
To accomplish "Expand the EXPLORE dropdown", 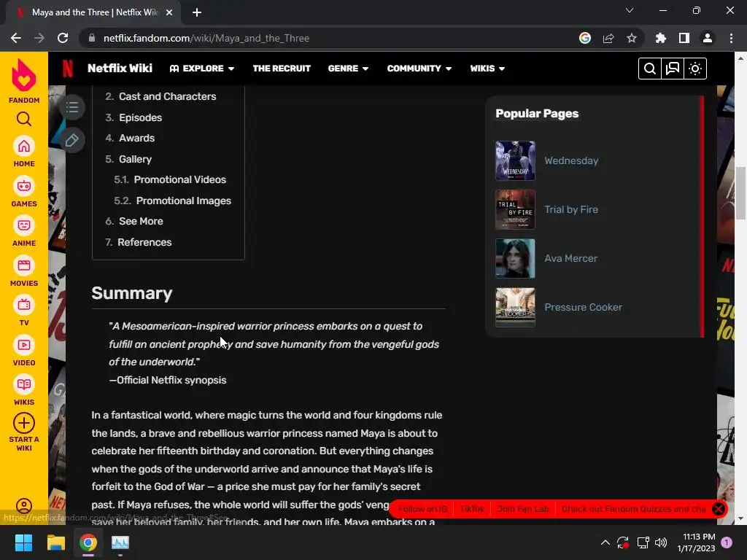I will (x=202, y=69).
